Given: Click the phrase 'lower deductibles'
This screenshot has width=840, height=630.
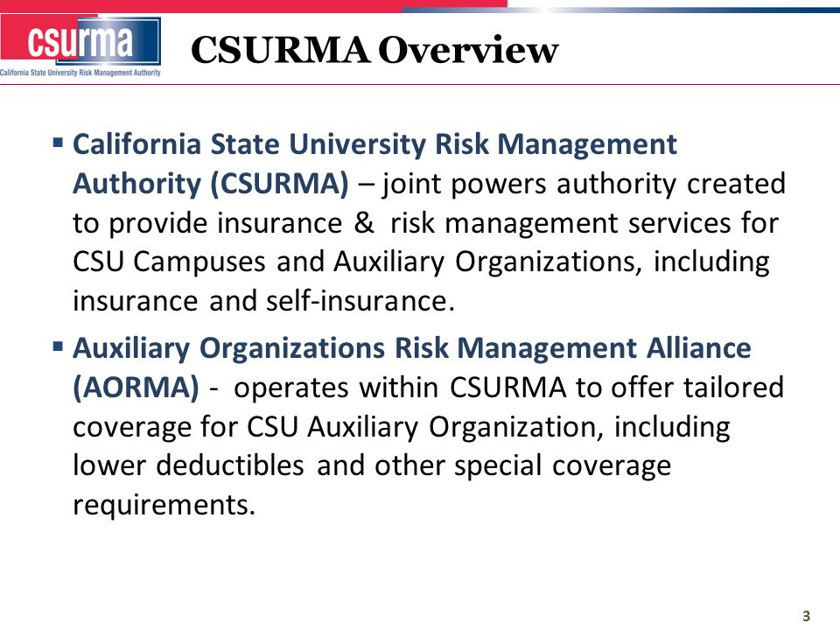Looking at the screenshot, I should pyautogui.click(x=189, y=465).
